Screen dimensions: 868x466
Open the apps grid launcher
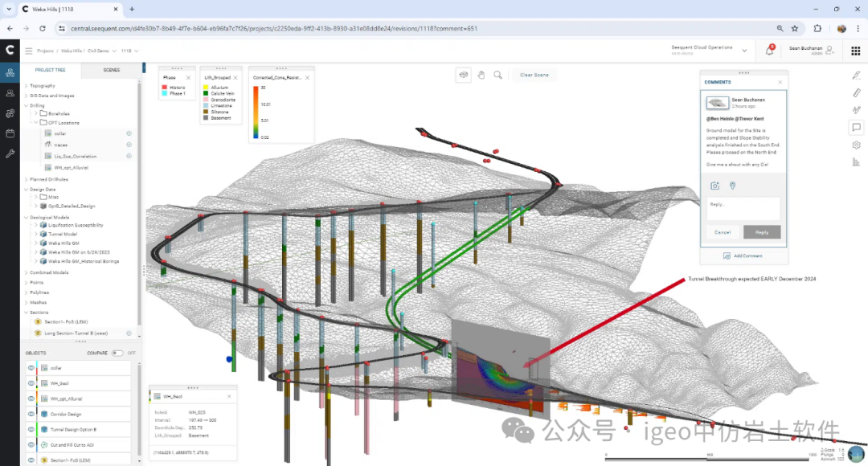[x=855, y=51]
